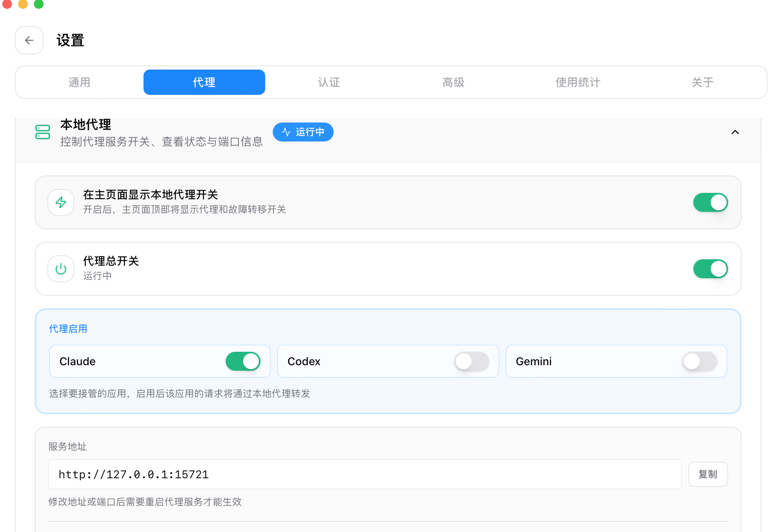Select the 高级 tab

[453, 82]
